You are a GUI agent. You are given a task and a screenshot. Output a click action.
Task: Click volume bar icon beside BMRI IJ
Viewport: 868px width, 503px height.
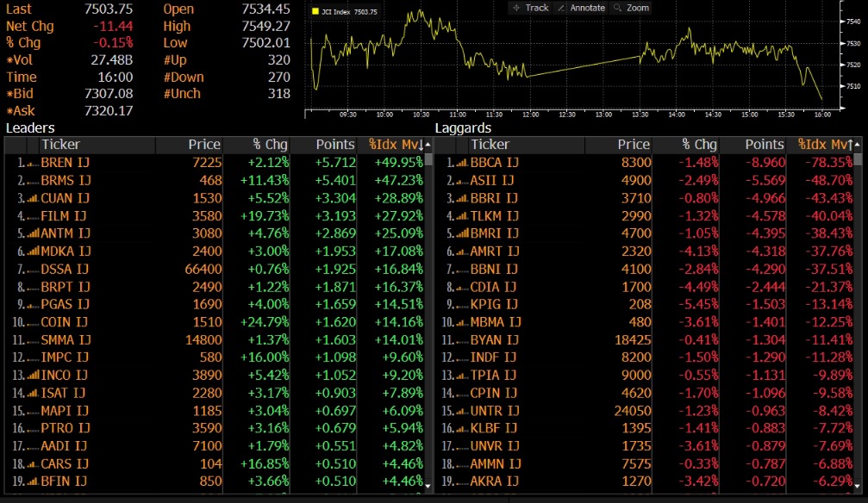click(x=462, y=234)
